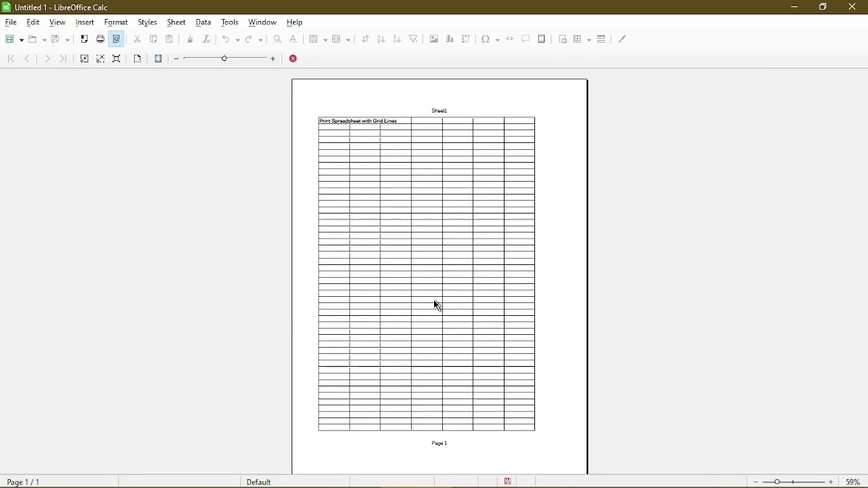Click the Headers and Footers icon
The width and height of the screenshot is (868, 488).
542,39
